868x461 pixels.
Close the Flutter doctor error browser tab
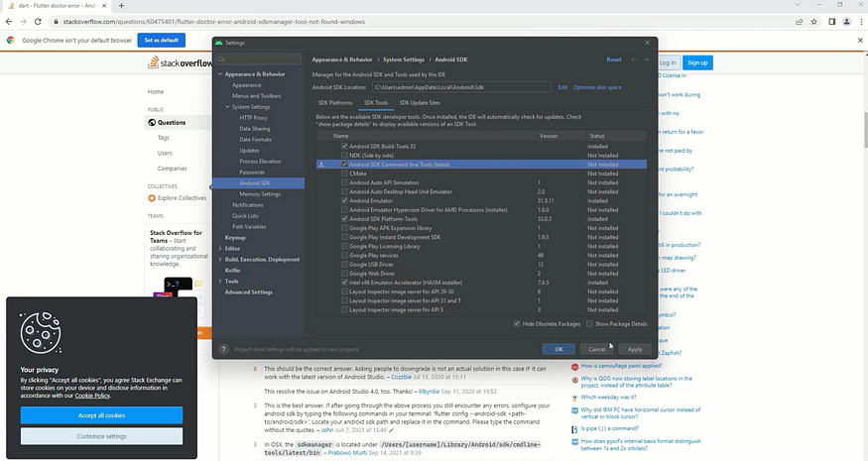[104, 6]
